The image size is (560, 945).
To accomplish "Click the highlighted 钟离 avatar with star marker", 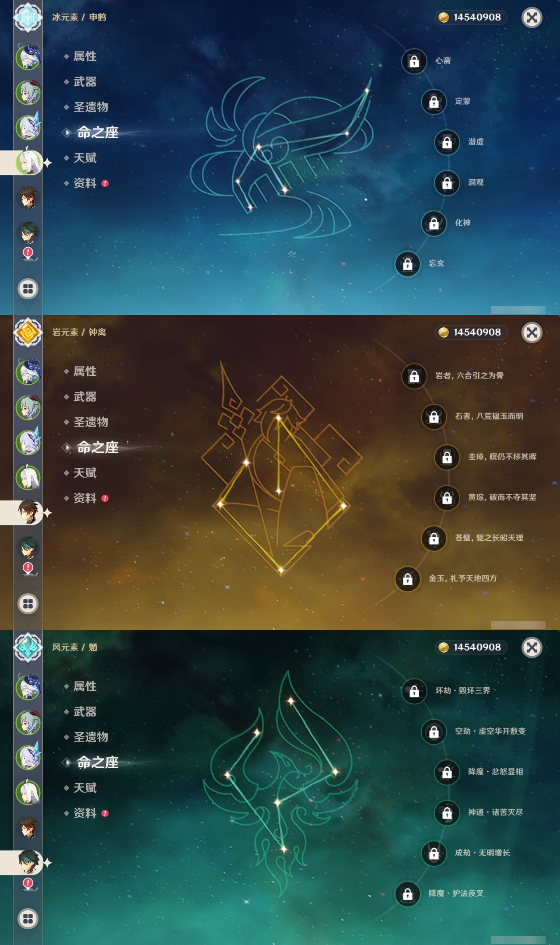I will tap(29, 512).
